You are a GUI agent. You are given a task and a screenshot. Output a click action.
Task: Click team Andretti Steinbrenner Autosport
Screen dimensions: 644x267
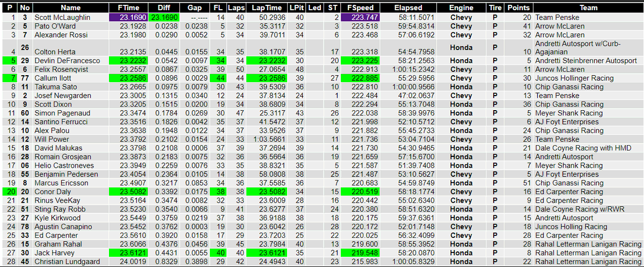tap(586, 61)
